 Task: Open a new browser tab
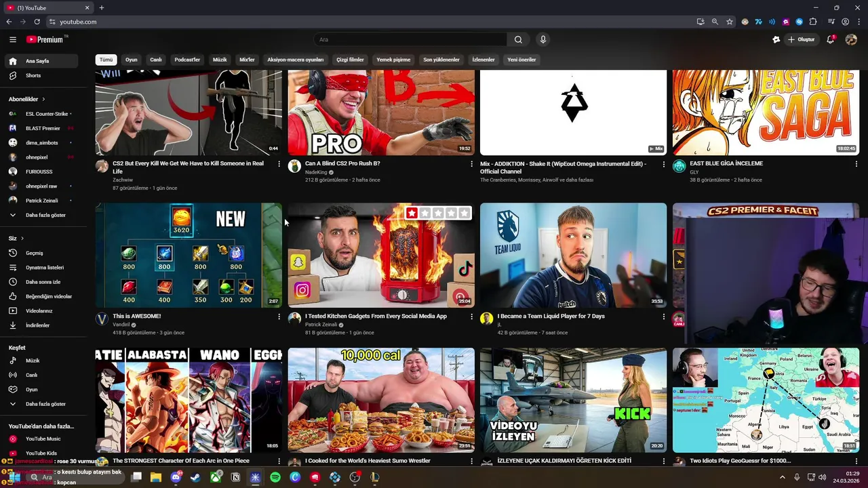pos(102,7)
